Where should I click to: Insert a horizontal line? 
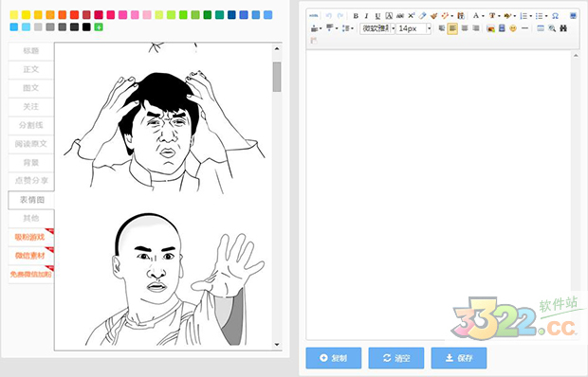tap(525, 28)
